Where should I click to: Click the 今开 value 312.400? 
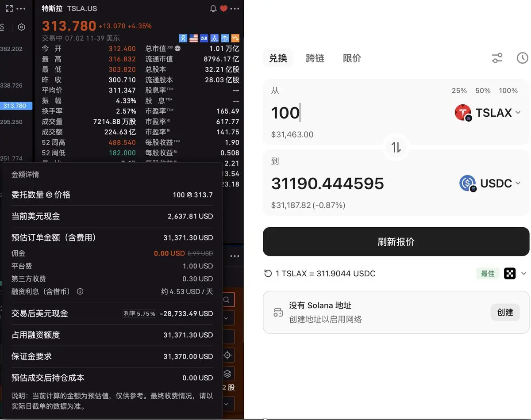coord(122,49)
